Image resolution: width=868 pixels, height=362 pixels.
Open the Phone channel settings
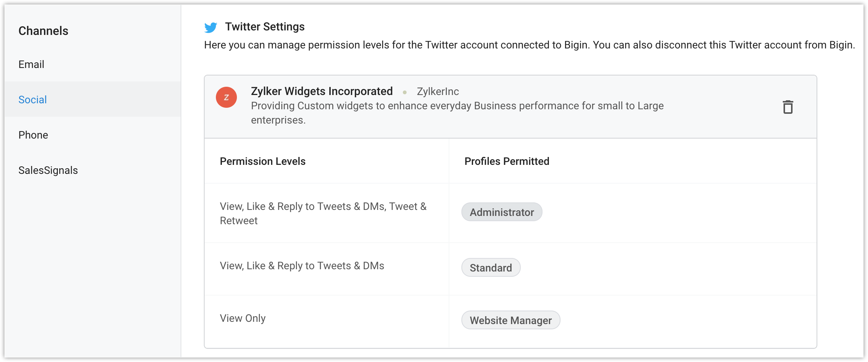(33, 135)
